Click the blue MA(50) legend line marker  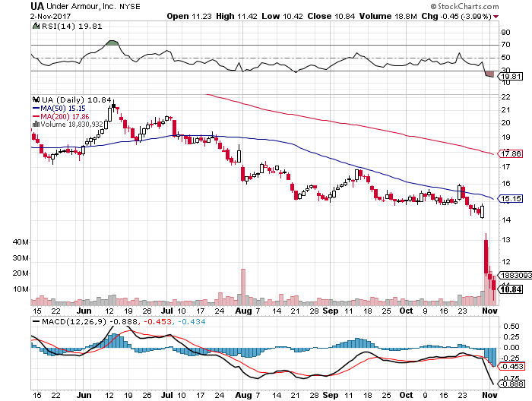35,108
